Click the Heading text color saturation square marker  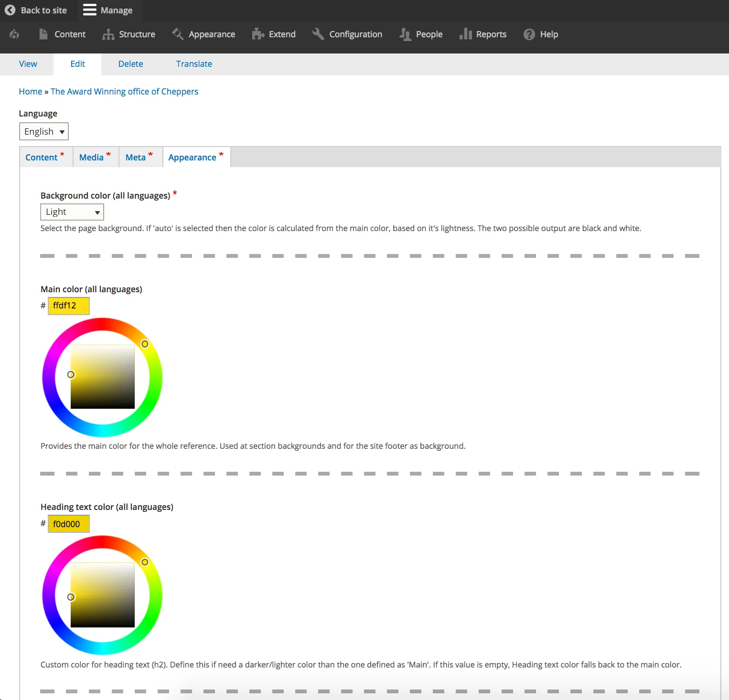71,597
